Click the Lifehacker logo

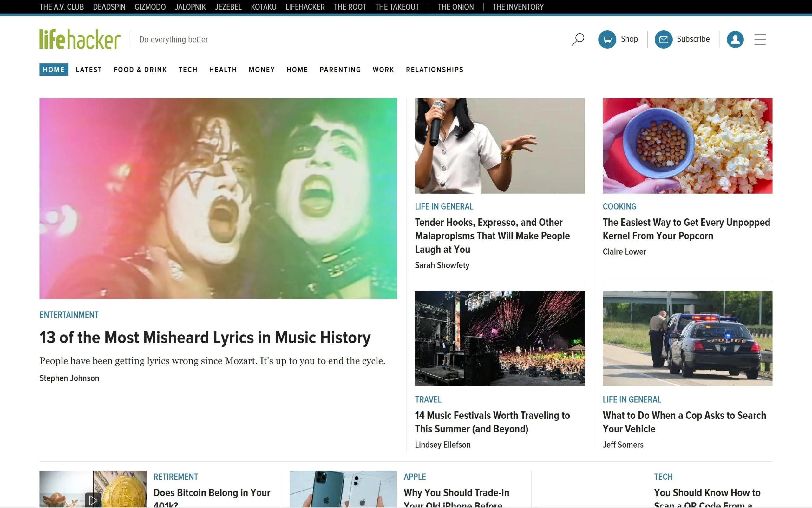(80, 39)
